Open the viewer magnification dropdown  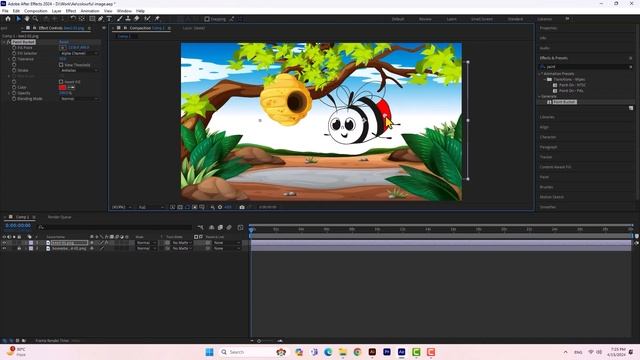point(122,207)
